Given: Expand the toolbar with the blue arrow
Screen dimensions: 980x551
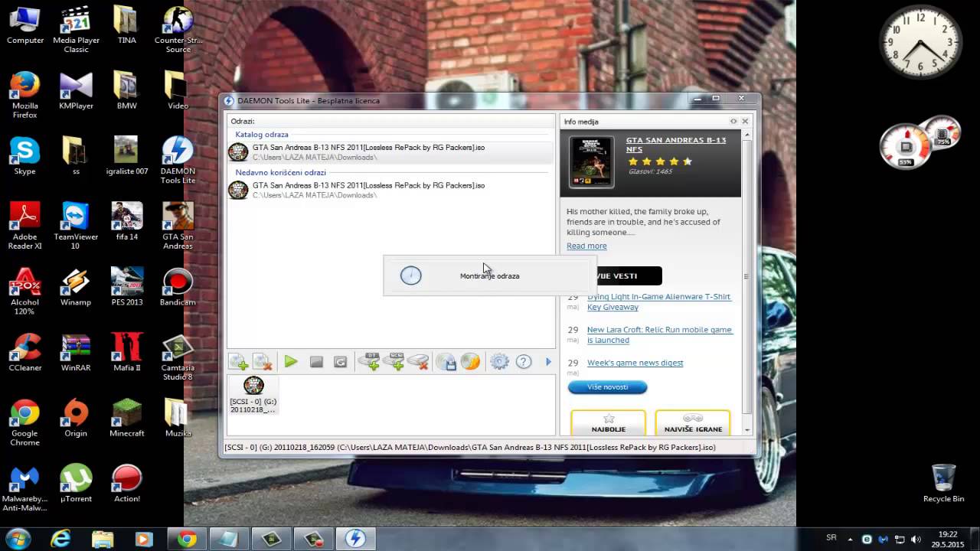Looking at the screenshot, I should (548, 362).
